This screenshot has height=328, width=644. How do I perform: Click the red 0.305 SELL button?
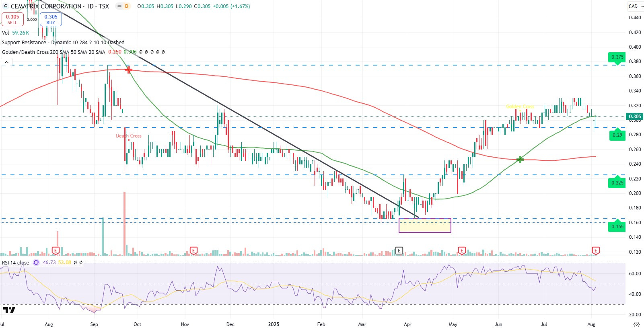point(12,19)
